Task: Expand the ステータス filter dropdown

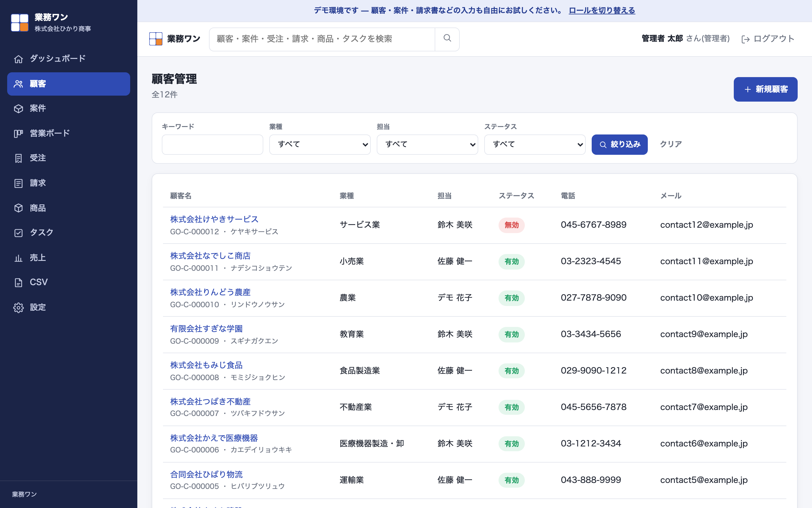Action: pyautogui.click(x=534, y=144)
